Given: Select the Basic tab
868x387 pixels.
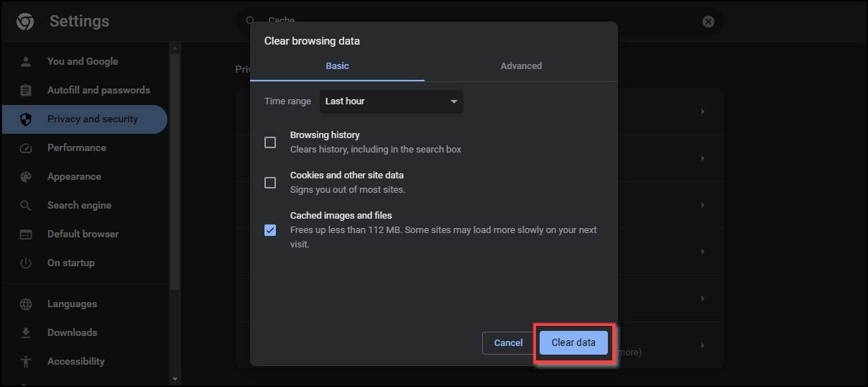Looking at the screenshot, I should click(x=337, y=66).
